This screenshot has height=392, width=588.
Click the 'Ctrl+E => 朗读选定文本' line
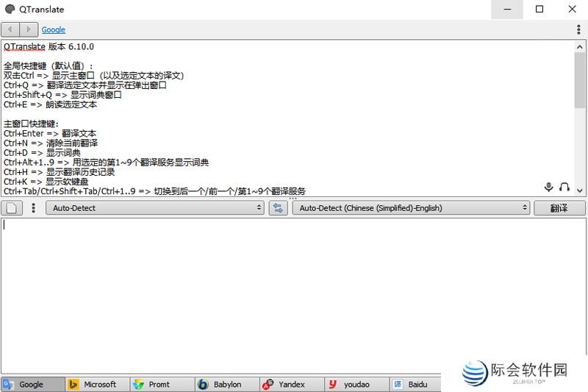click(x=50, y=104)
